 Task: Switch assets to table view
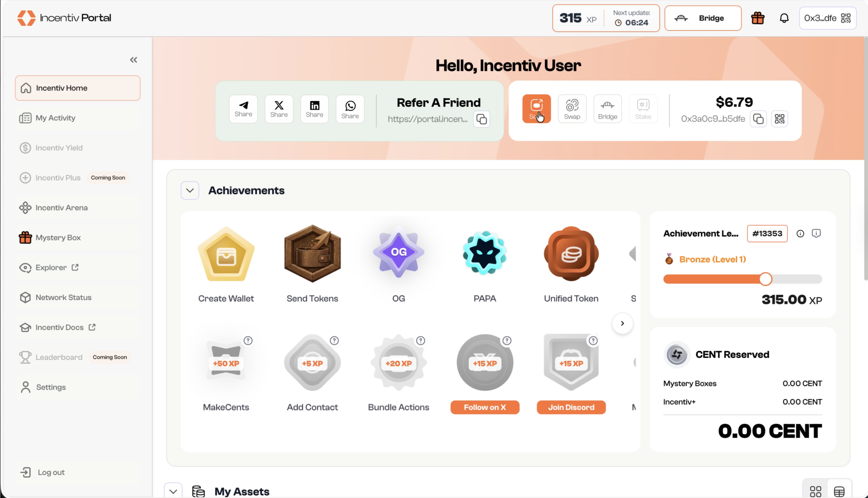click(x=839, y=491)
